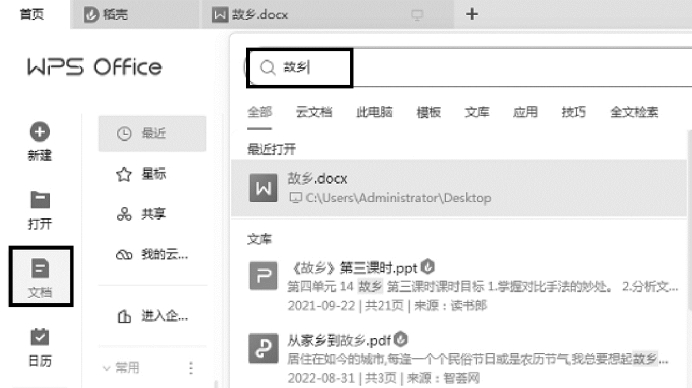The width and height of the screenshot is (692, 388).
Task: Select the 技巧 filter tab
Action: pos(574,112)
